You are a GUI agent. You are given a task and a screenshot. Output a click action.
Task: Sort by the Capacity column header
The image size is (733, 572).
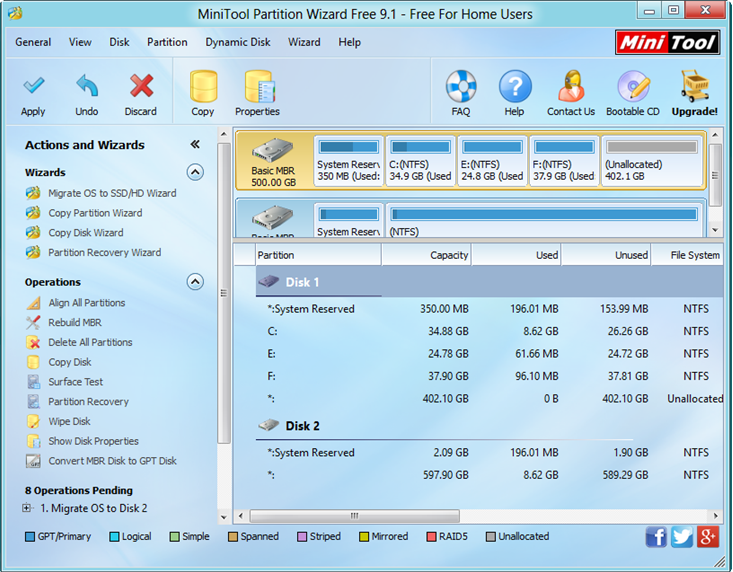[426, 255]
